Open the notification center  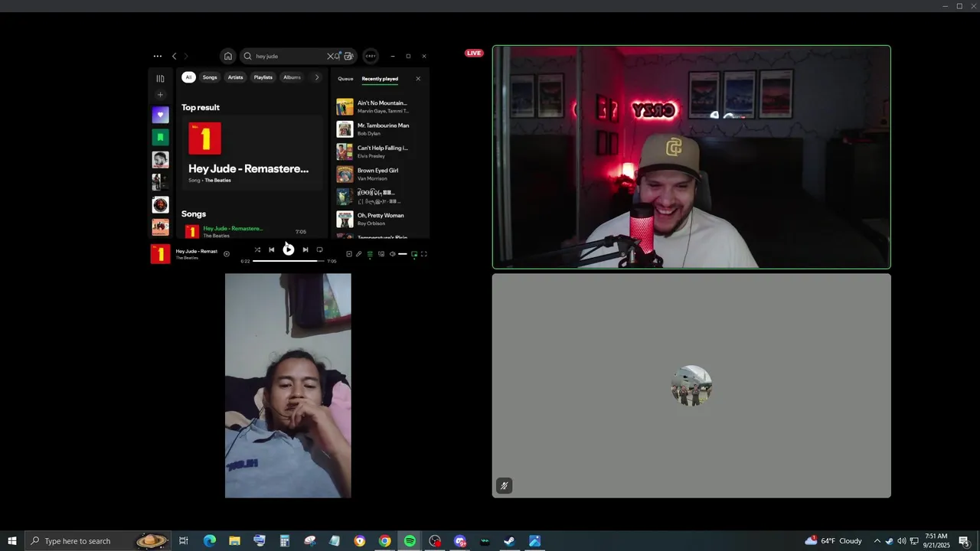click(x=965, y=541)
